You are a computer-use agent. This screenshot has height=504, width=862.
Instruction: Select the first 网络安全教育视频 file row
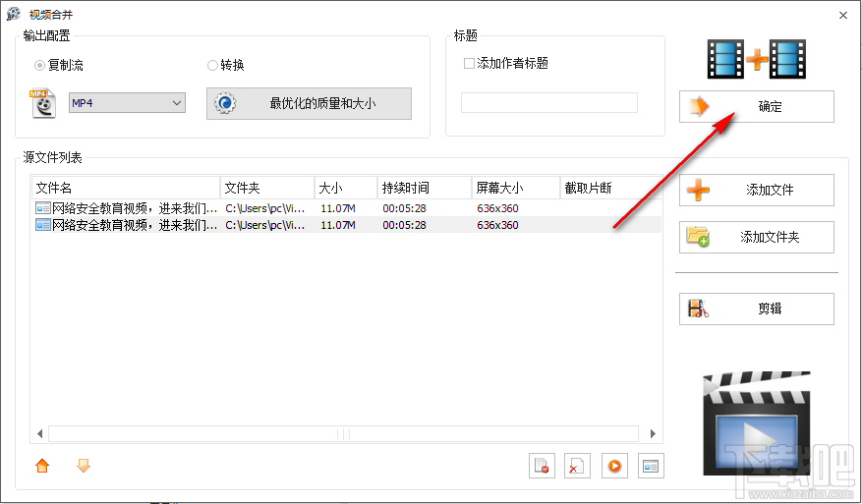[346, 208]
